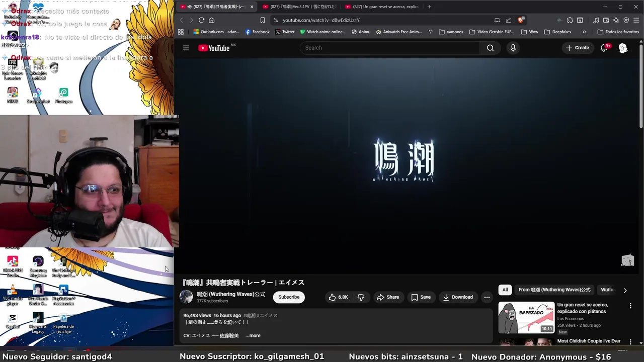644x362 pixels.
Task: Open Video Genshin FUE bookmark folder
Action: tap(492, 32)
